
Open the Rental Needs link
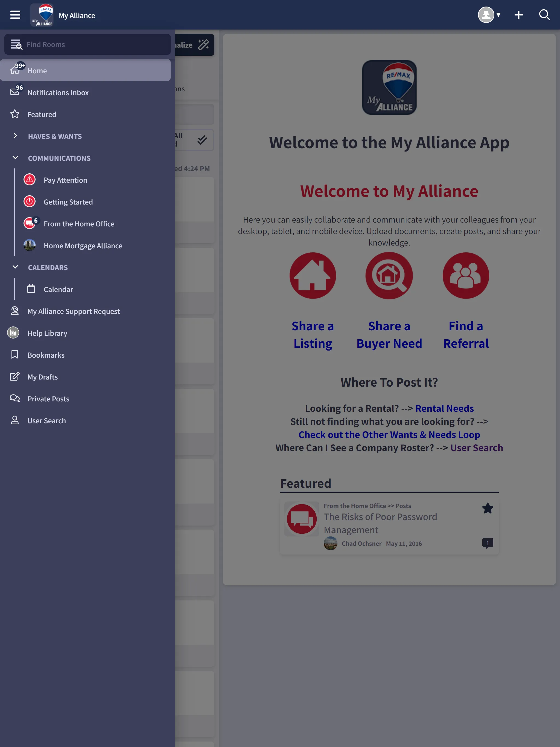[444, 408]
